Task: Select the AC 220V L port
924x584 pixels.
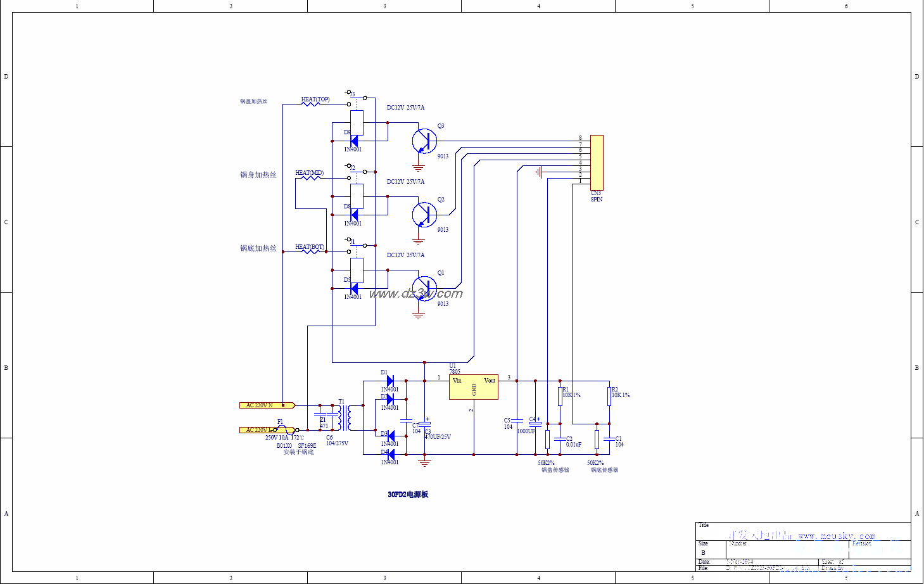Action: point(266,430)
